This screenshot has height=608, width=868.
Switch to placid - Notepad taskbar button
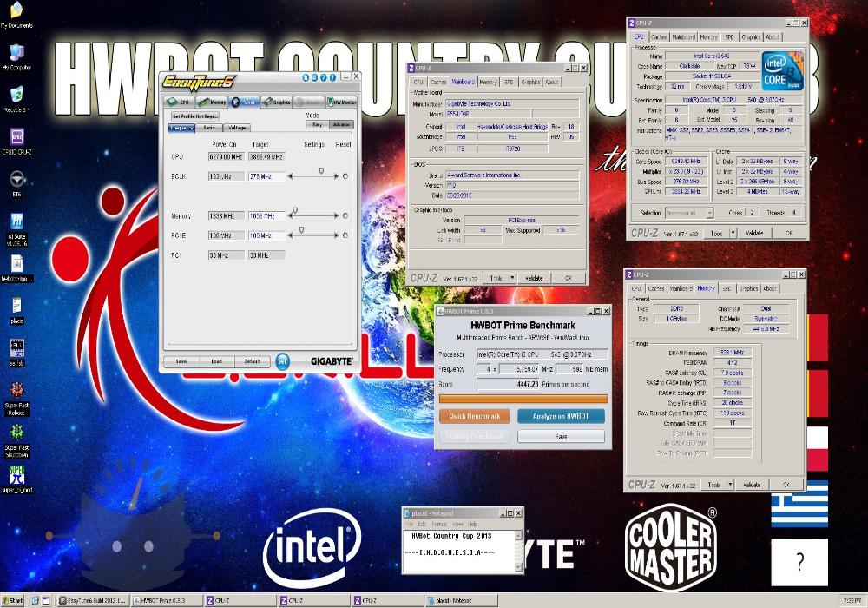tap(461, 600)
